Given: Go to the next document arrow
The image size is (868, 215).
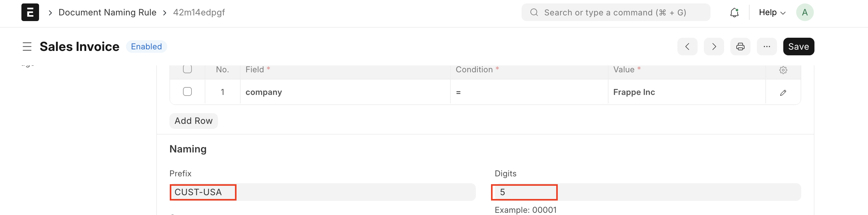Looking at the screenshot, I should (x=714, y=47).
